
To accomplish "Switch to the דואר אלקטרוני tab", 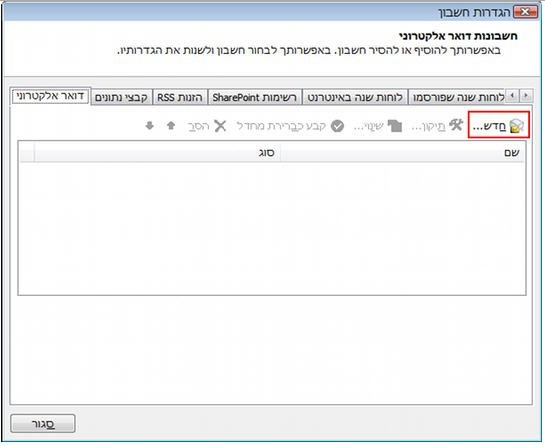I will pos(50,96).
